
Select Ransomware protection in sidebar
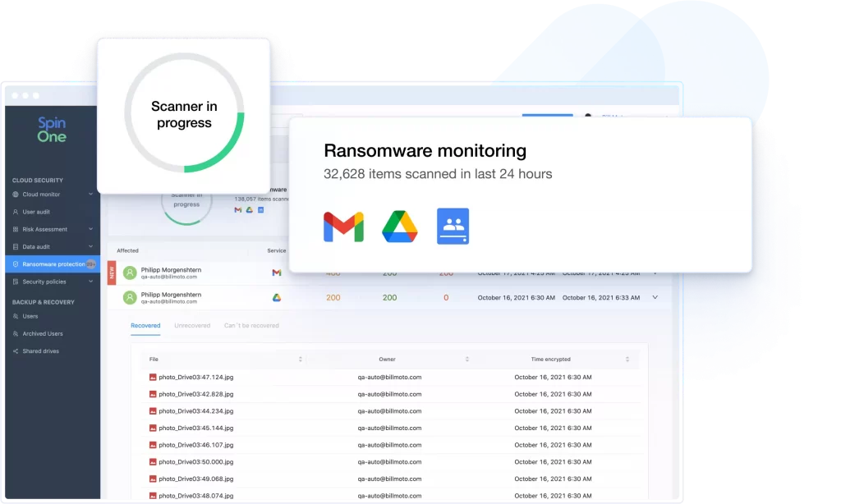(x=53, y=263)
